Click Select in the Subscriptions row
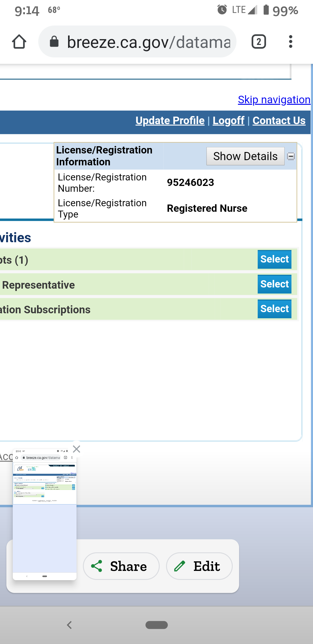The height and width of the screenshot is (644, 313). (274, 309)
